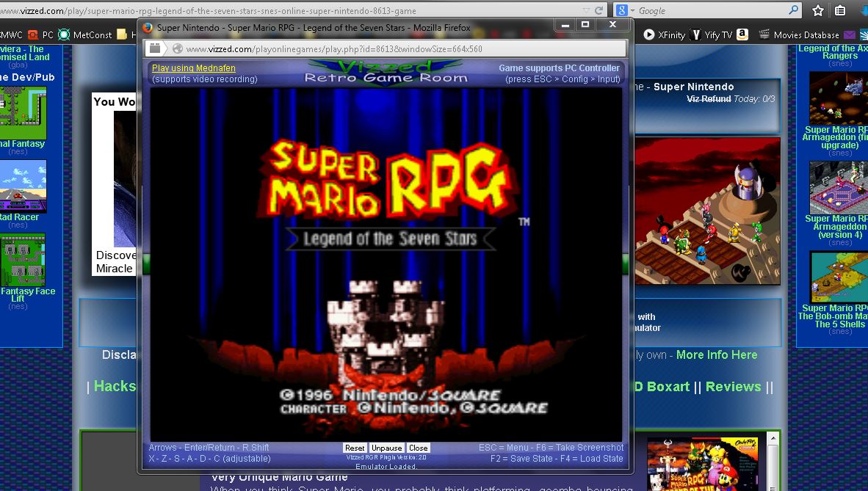The height and width of the screenshot is (491, 868).
Task: Open the MetConst bookmark
Action: (x=85, y=35)
